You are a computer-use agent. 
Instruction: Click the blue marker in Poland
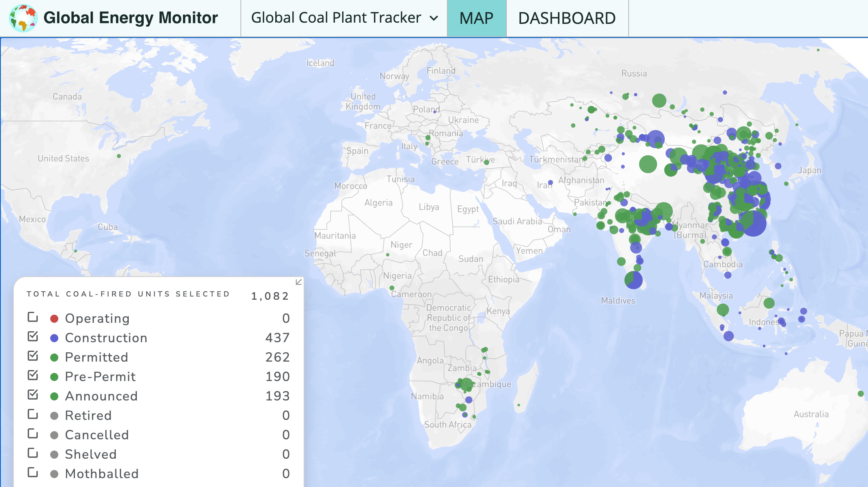pos(435,112)
